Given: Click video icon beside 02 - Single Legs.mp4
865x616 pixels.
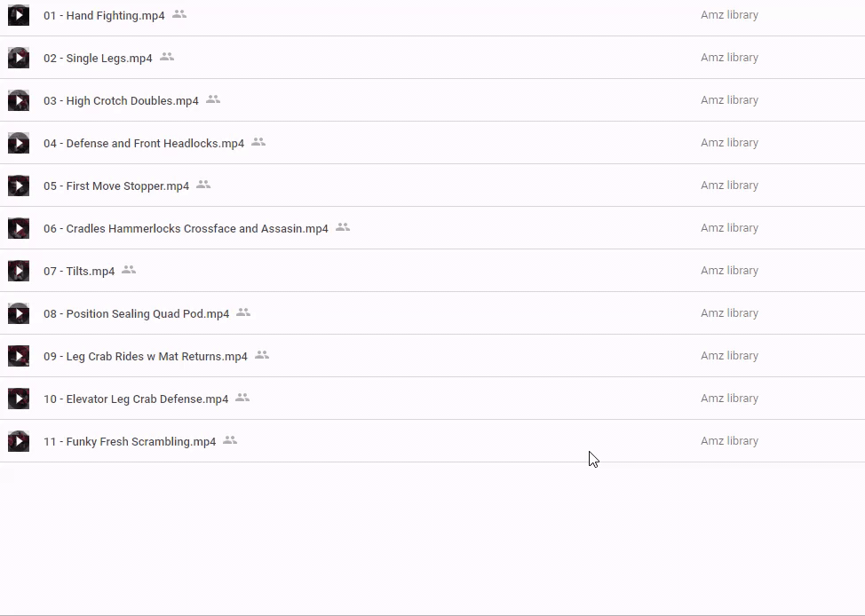Looking at the screenshot, I should tap(19, 58).
